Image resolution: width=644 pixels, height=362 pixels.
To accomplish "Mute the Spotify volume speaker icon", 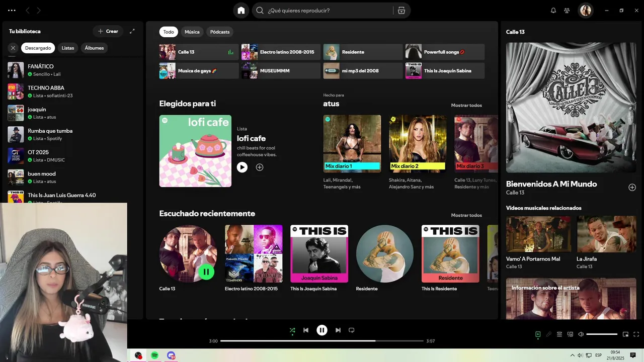I will coord(581,334).
